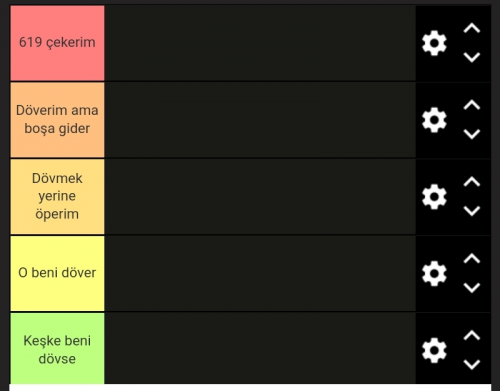Viewport: 500px width, 391px height.
Task: Move '619 çekerim' row up with arrow
Action: [x=472, y=28]
